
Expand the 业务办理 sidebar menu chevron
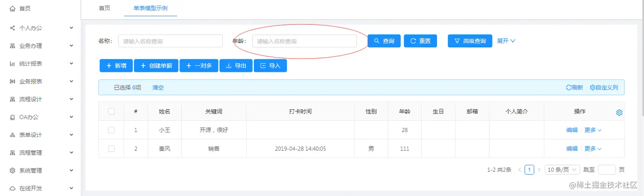point(72,46)
